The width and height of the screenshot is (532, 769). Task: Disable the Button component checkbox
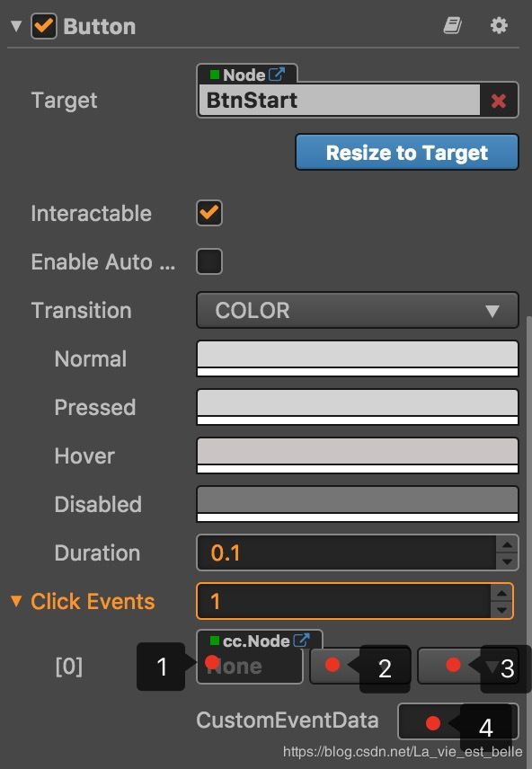pyautogui.click(x=44, y=26)
